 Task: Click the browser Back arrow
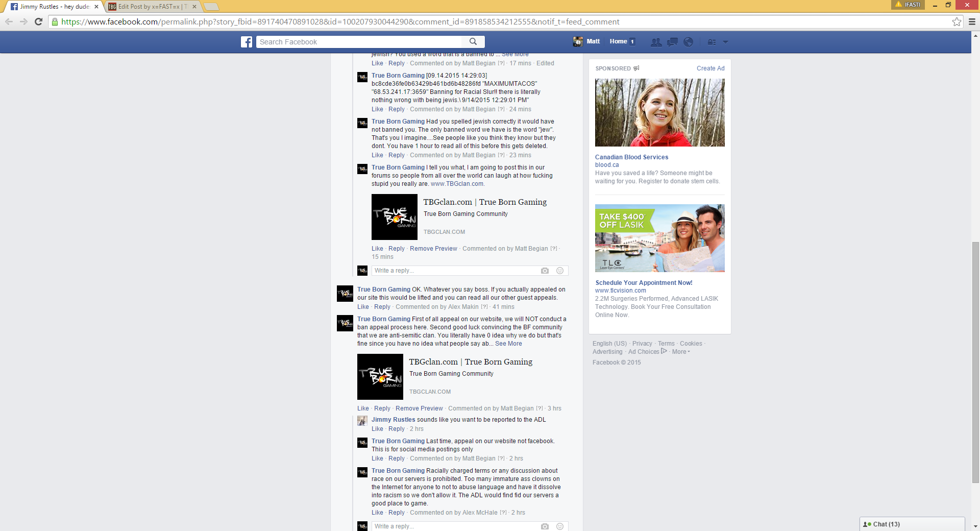[9, 21]
